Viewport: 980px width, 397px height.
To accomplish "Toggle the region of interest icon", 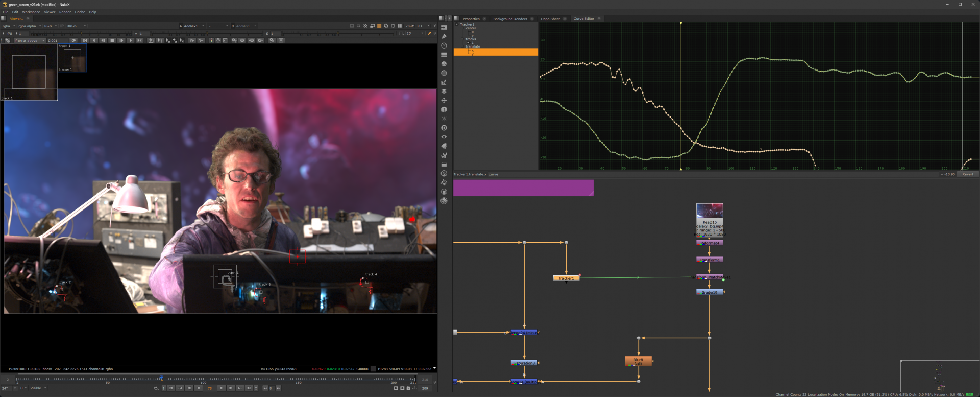I will coord(401,33).
